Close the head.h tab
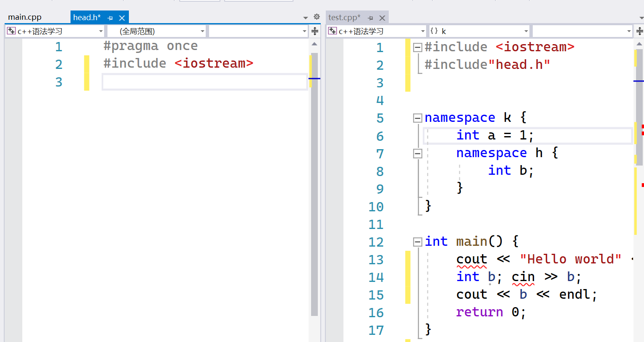644x342 pixels. (x=122, y=18)
